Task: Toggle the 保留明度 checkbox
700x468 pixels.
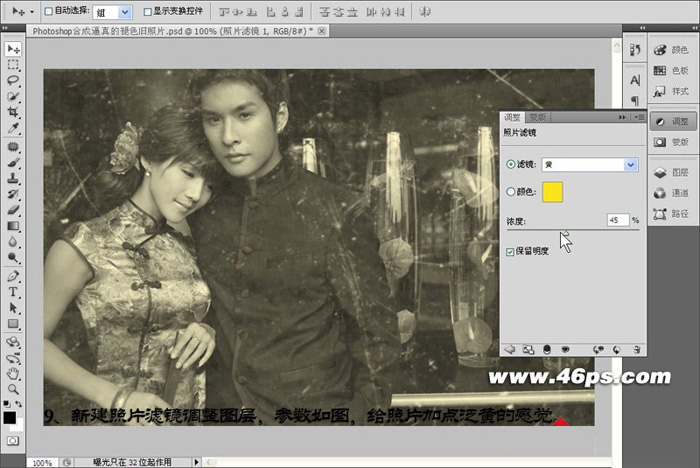Action: click(x=511, y=251)
